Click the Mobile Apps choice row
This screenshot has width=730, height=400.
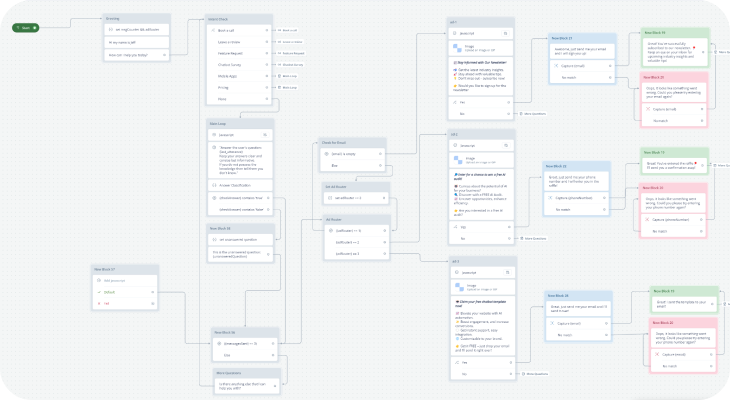pyautogui.click(x=239, y=76)
